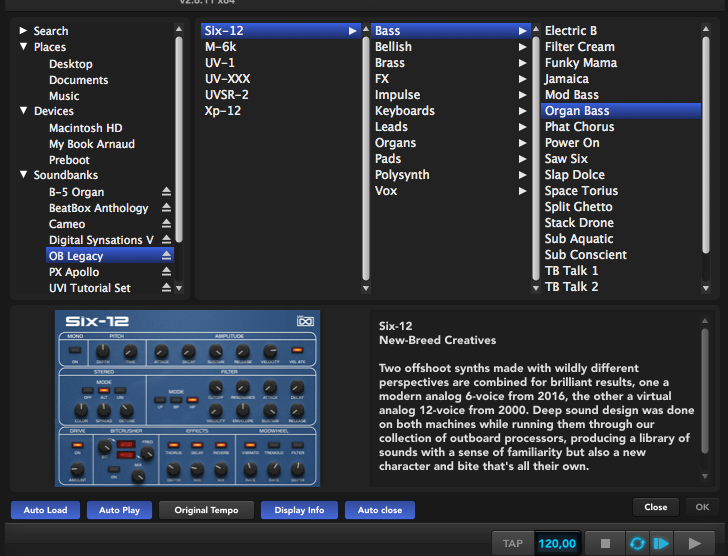Click the 120,00 tempo field
Image resolution: width=728 pixels, height=556 pixels.
(557, 543)
